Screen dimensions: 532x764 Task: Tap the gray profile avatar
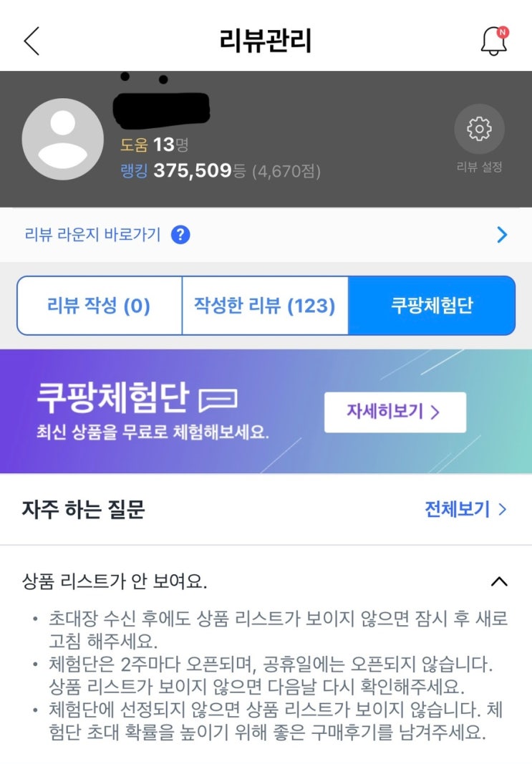click(63, 140)
